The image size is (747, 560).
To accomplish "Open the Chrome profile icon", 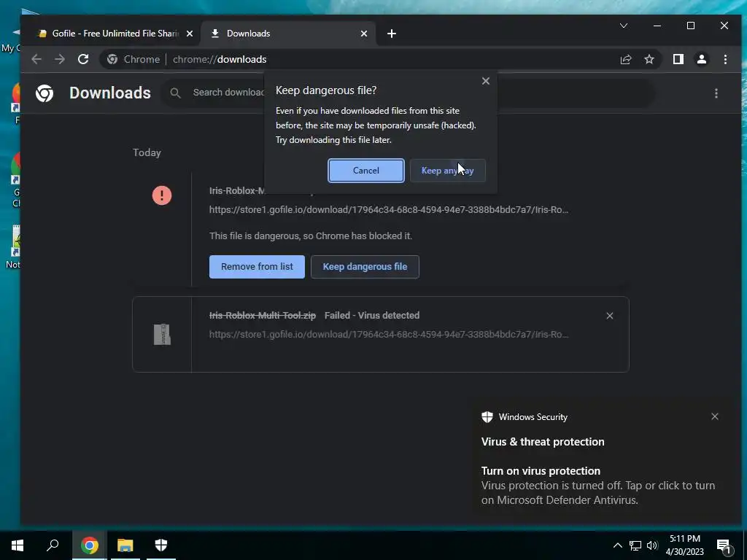I will 702,59.
